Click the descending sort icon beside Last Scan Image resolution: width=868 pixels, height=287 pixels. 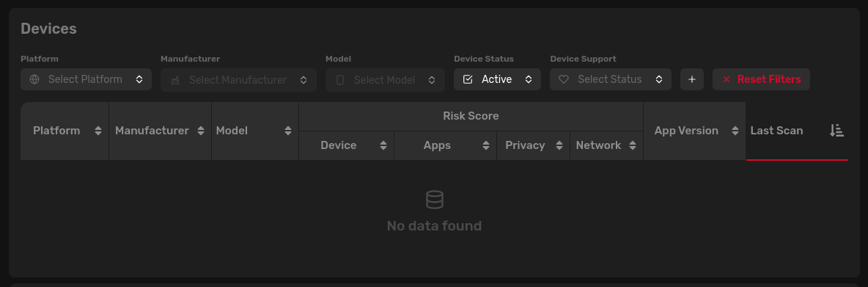click(x=836, y=131)
